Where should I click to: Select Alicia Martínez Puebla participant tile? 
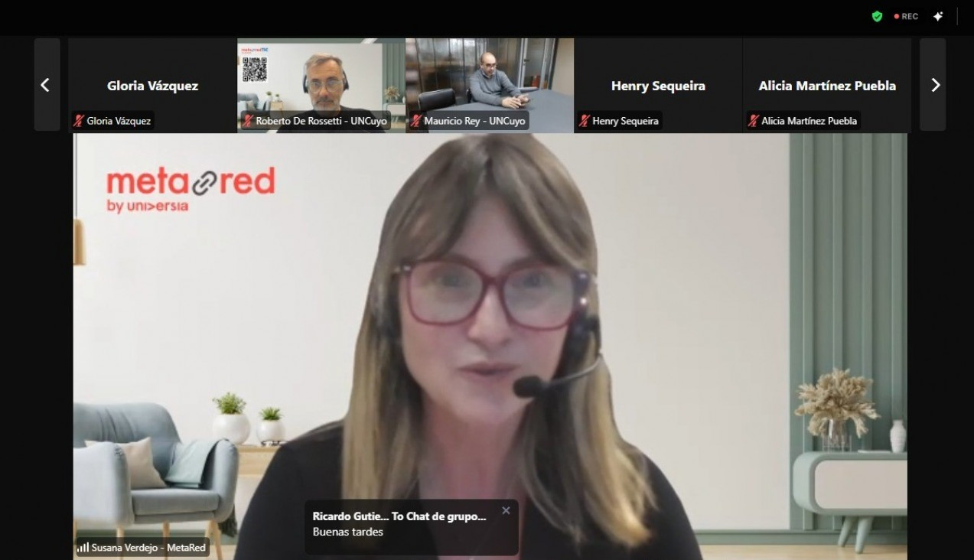click(x=827, y=86)
